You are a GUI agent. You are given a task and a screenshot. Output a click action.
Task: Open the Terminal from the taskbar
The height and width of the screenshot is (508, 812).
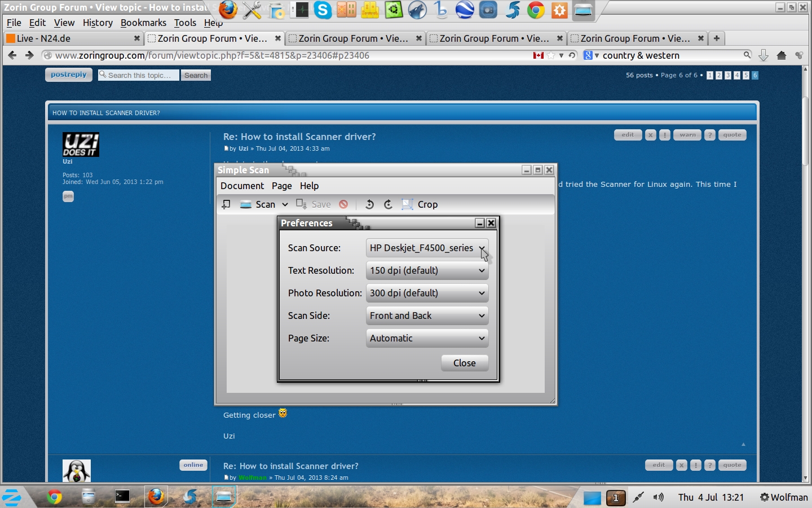pos(122,496)
